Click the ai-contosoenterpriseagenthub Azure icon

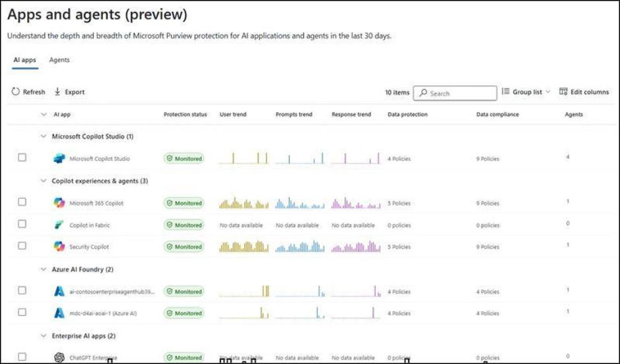click(59, 291)
